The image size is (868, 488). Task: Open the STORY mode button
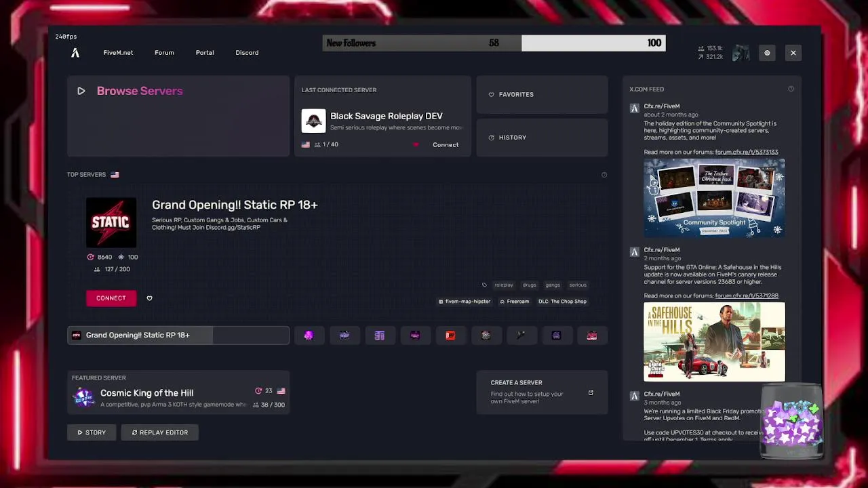point(92,432)
